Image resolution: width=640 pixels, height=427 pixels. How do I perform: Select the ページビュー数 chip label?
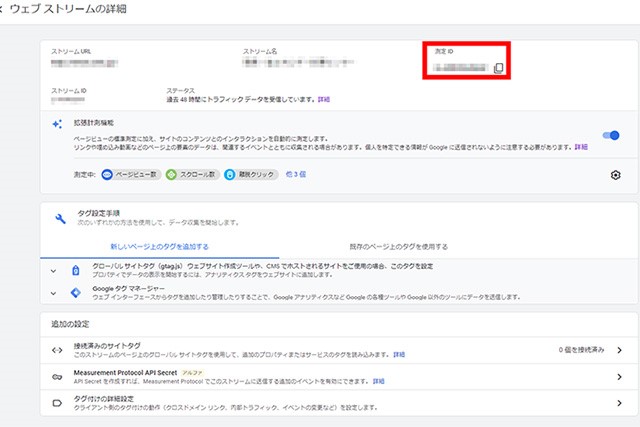136,175
